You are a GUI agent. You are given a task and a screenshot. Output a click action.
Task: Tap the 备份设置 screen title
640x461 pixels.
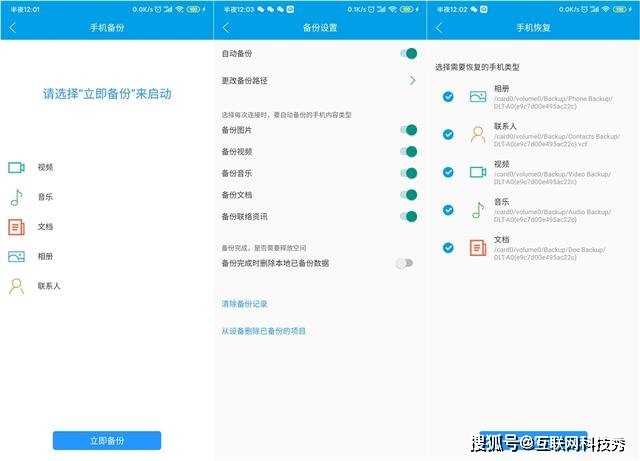click(320, 28)
